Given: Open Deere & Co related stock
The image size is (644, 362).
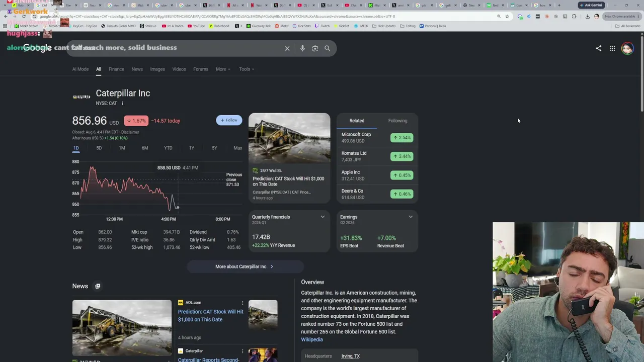Looking at the screenshot, I should (377, 194).
